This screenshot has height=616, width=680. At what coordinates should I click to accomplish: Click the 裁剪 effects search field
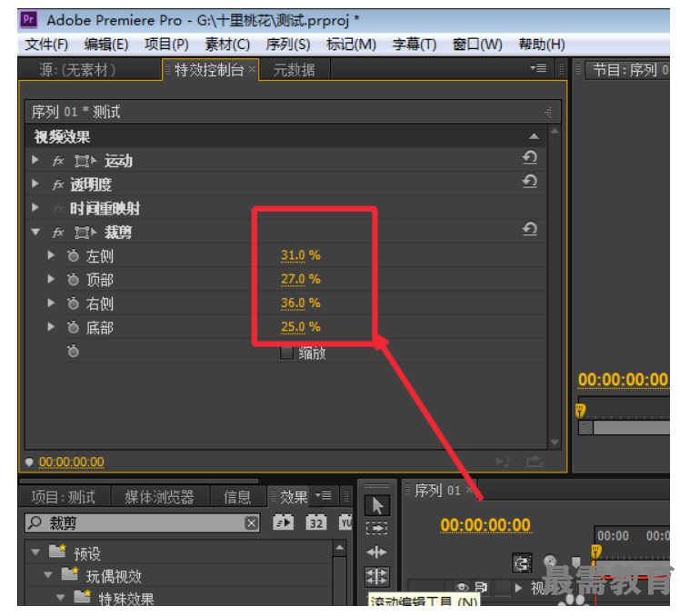142,523
